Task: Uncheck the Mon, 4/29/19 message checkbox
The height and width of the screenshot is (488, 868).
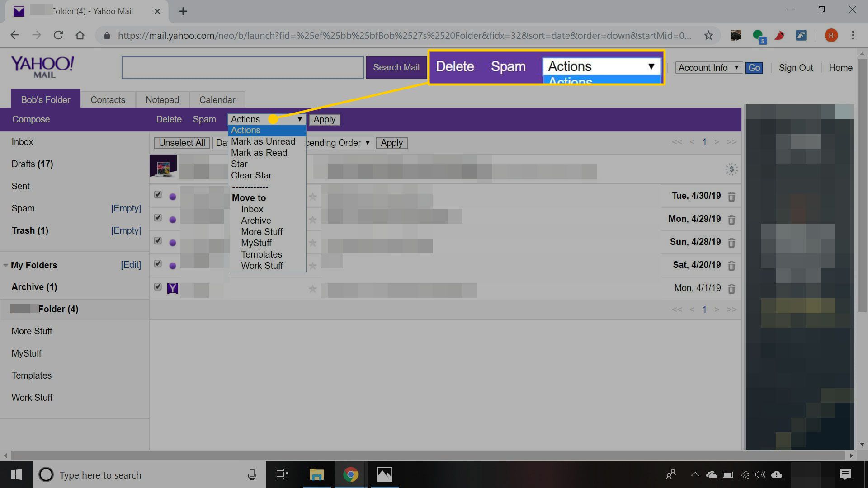Action: (158, 218)
